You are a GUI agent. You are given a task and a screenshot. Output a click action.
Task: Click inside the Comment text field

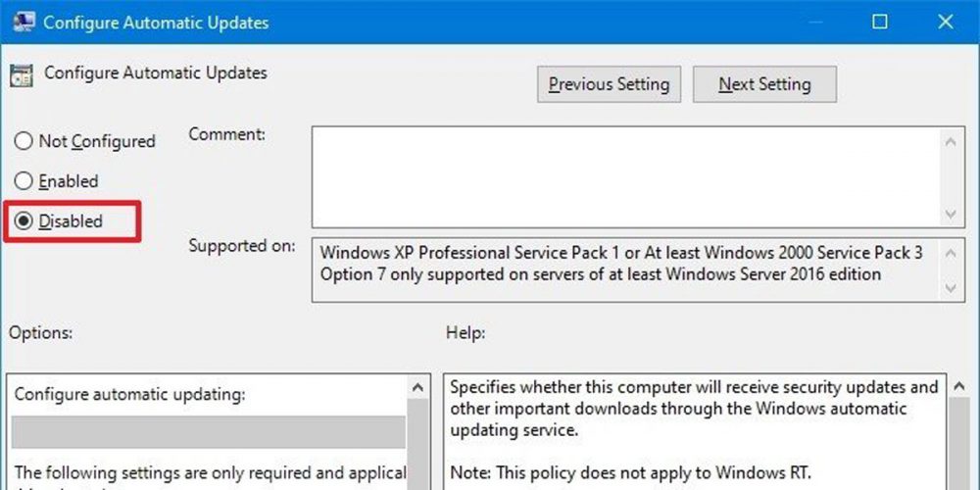coord(627,176)
